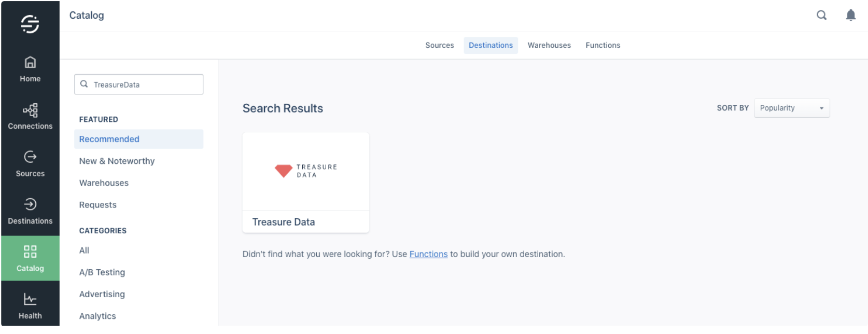Viewport: 868px width, 334px height.
Task: Expand the Sort By Popularity dropdown
Action: pos(791,108)
